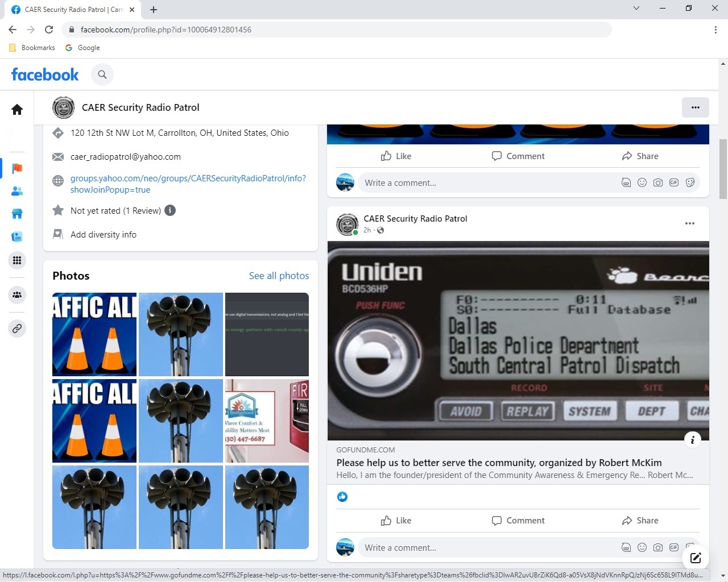The height and width of the screenshot is (582, 728).
Task: Reload the Facebook page
Action: pyautogui.click(x=49, y=30)
